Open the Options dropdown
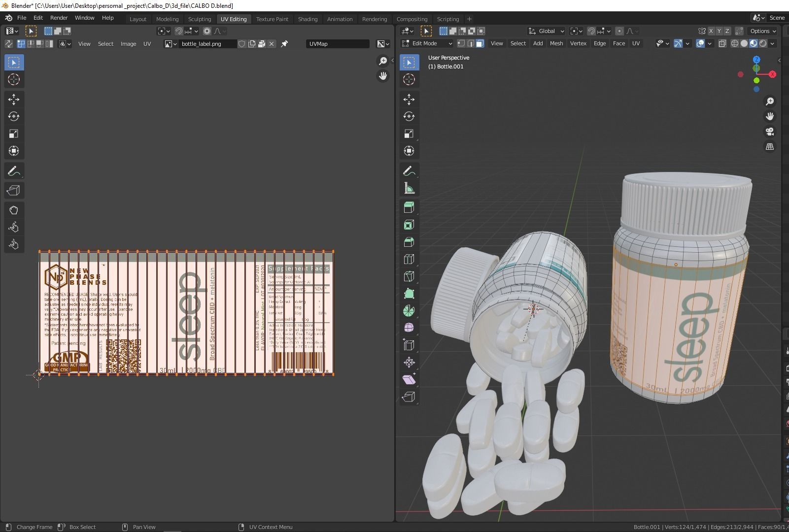This screenshot has width=789, height=532. [762, 31]
